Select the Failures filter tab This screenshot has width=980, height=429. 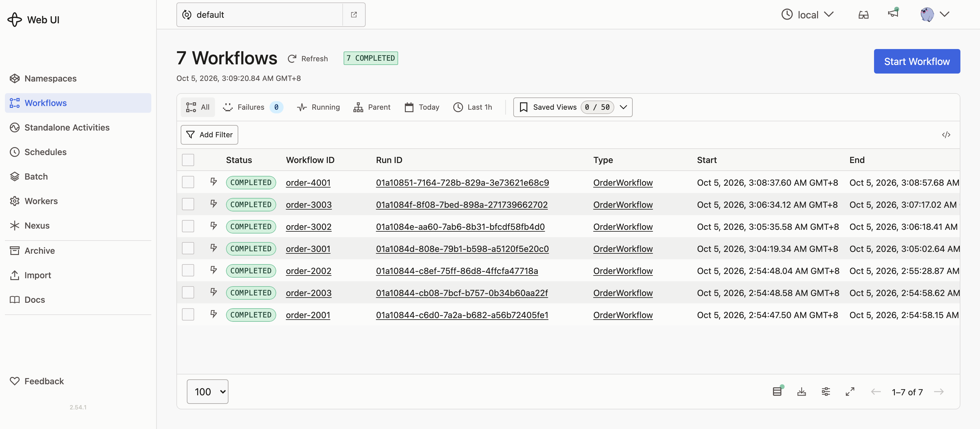point(253,107)
